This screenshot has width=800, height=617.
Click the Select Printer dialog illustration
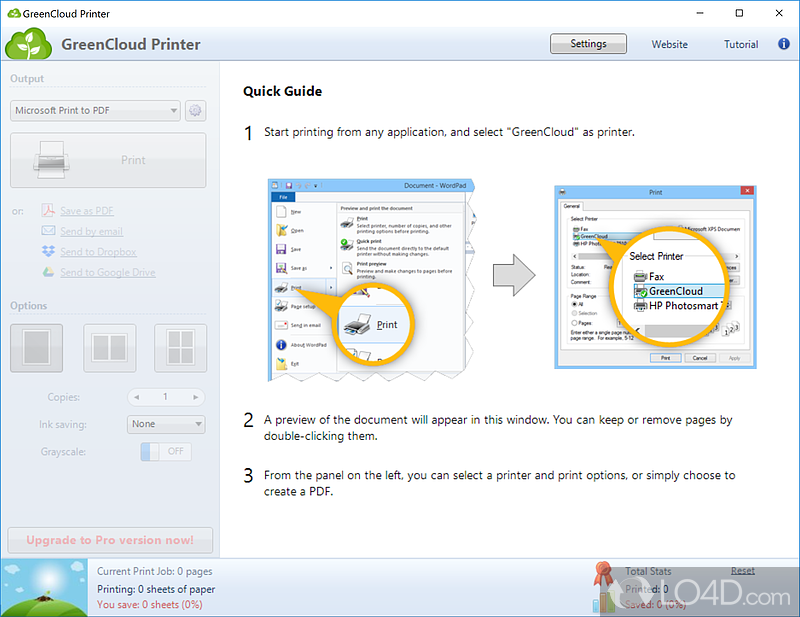click(655, 277)
